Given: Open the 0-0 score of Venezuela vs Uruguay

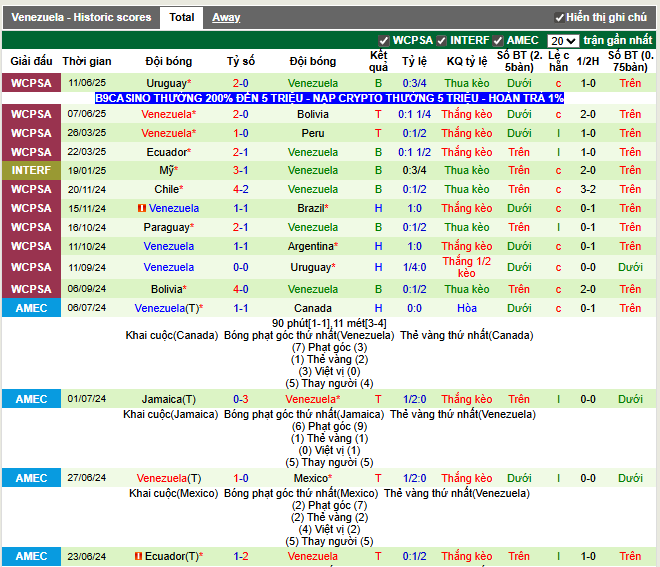Looking at the screenshot, I should coord(241,267).
